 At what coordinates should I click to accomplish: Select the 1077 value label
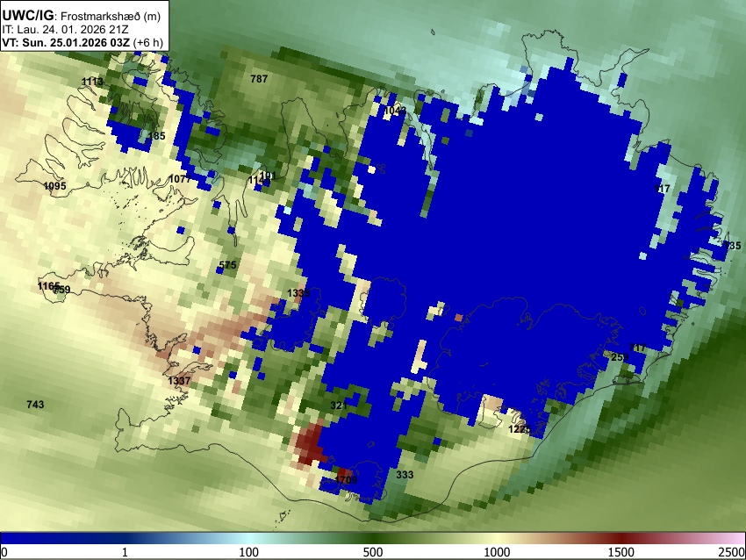[180, 179]
